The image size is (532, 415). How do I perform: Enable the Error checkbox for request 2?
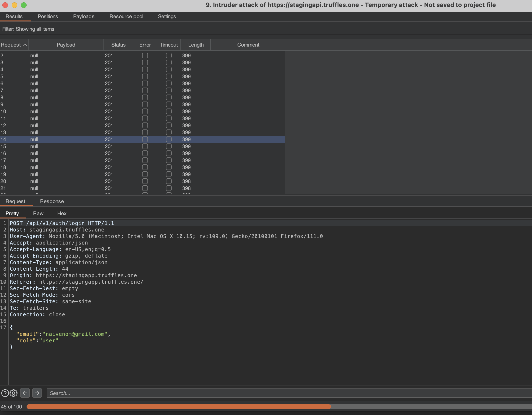[x=145, y=55]
